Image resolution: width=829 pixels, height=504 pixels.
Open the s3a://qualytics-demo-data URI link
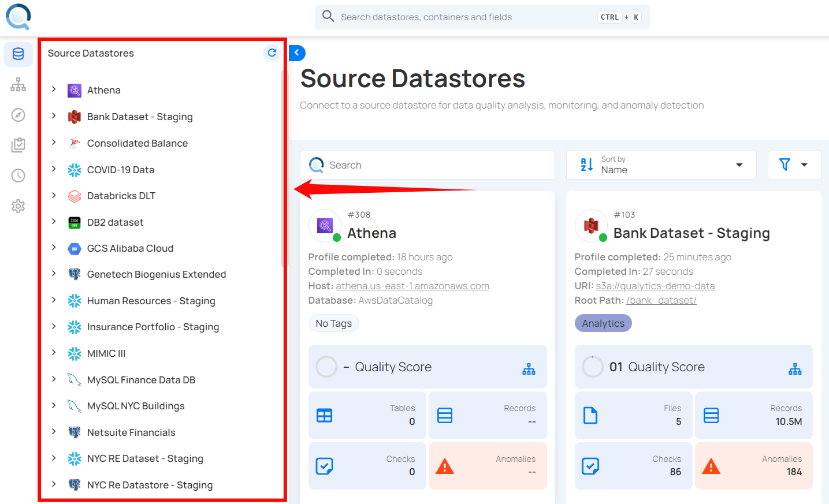point(655,286)
